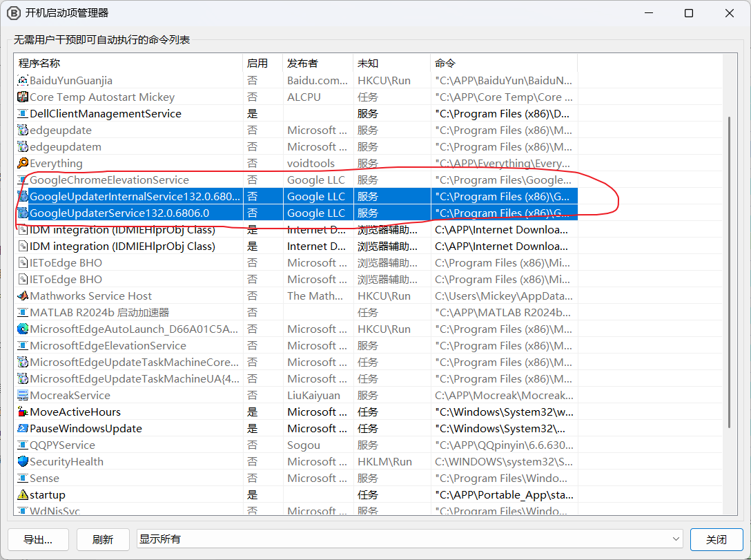This screenshot has width=751, height=560.
Task: Sort by 发布者 column header
Action: [318, 63]
